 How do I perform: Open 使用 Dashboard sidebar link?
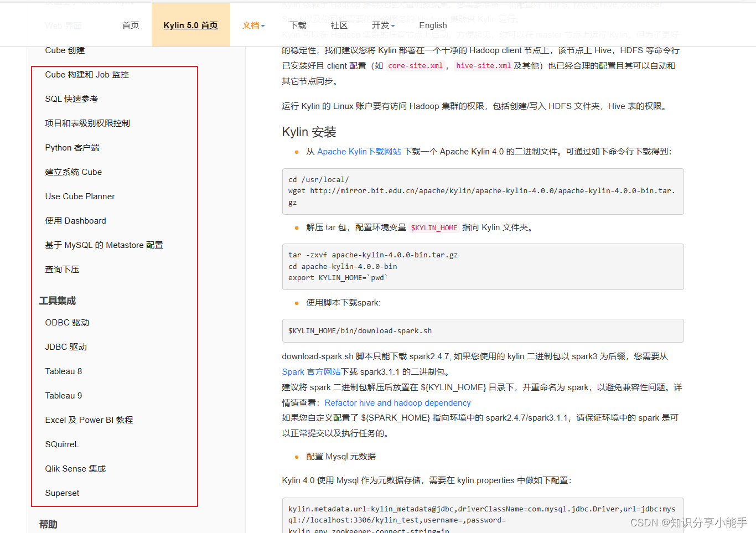click(x=75, y=221)
